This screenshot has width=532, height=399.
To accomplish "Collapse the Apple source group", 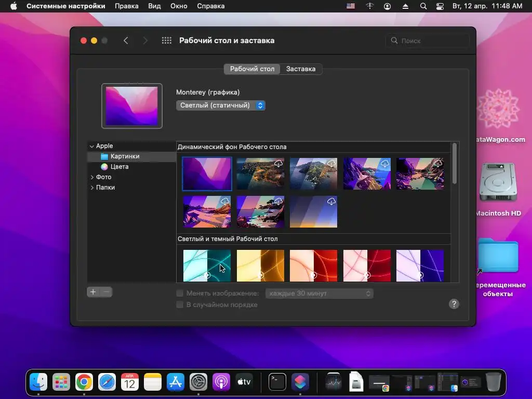I will [91, 146].
